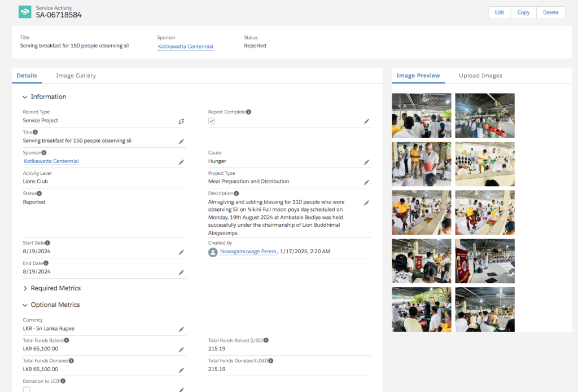578x392 pixels.
Task: Show info tooltip next to Start Date
Action: click(x=47, y=243)
